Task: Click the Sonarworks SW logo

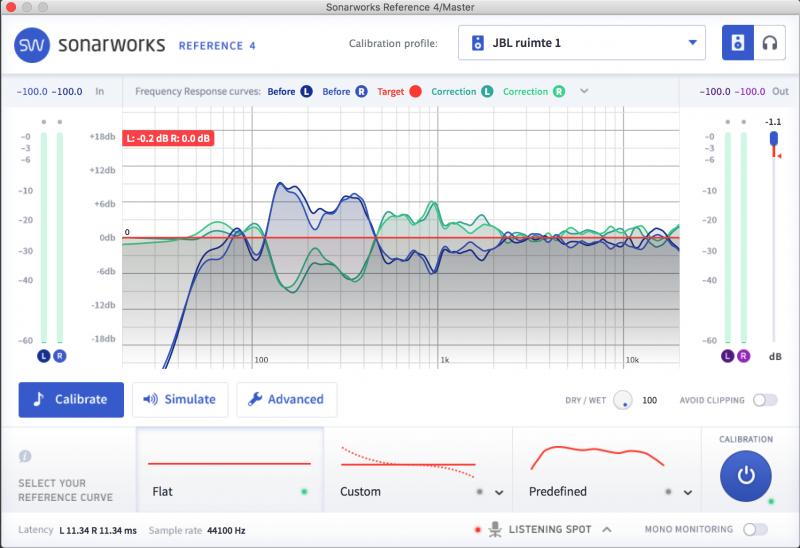Action: (32, 45)
